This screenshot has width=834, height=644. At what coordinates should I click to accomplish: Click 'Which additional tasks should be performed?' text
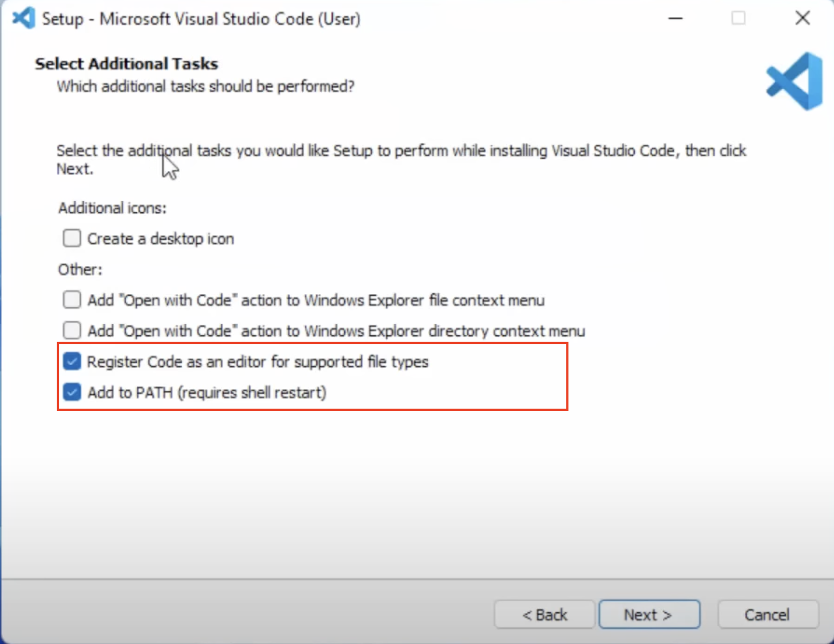coord(206,86)
